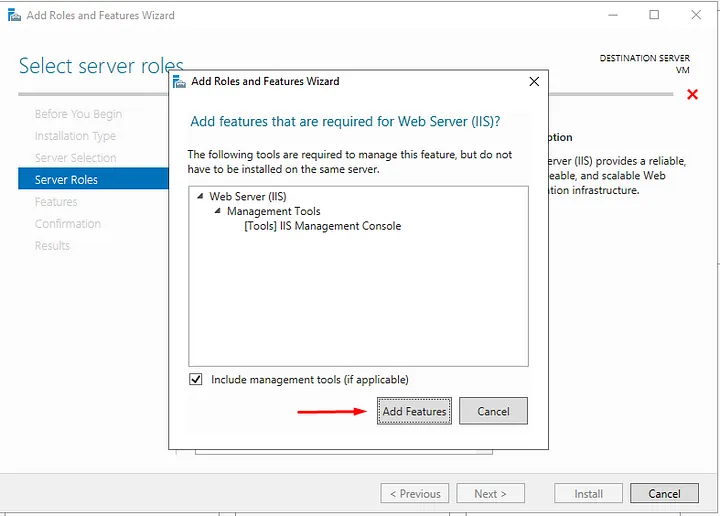
Task: Select IIS Management Console tree item
Action: (x=322, y=226)
